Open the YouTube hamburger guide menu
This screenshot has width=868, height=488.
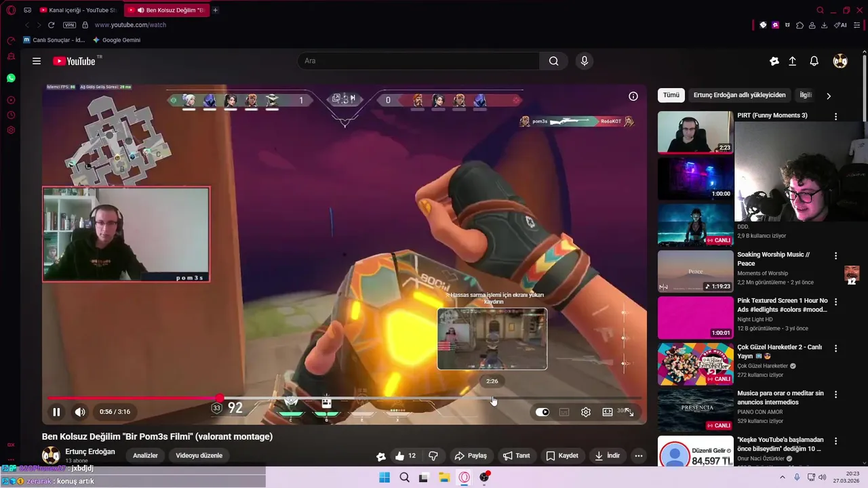[37, 61]
